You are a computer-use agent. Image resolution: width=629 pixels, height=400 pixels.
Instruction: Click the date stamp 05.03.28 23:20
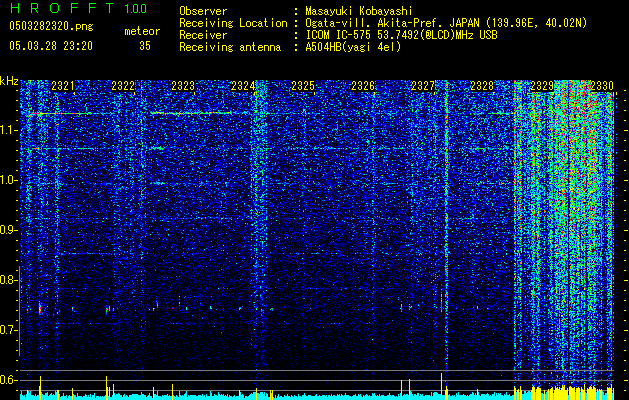pyautogui.click(x=51, y=46)
